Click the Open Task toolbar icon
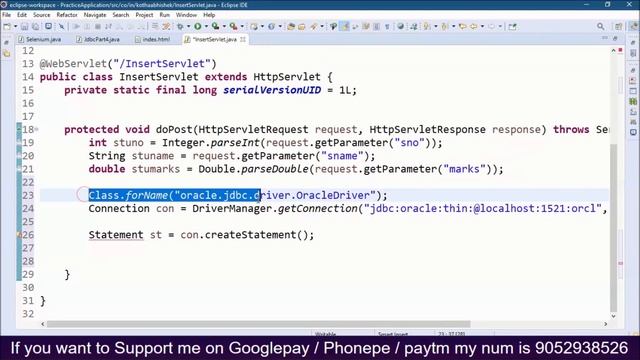 [x=302, y=27]
